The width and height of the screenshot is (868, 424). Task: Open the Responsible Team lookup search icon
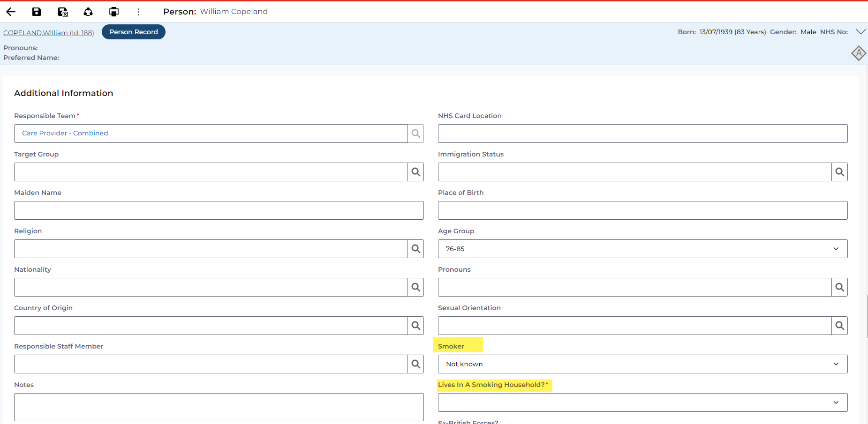[x=416, y=134]
